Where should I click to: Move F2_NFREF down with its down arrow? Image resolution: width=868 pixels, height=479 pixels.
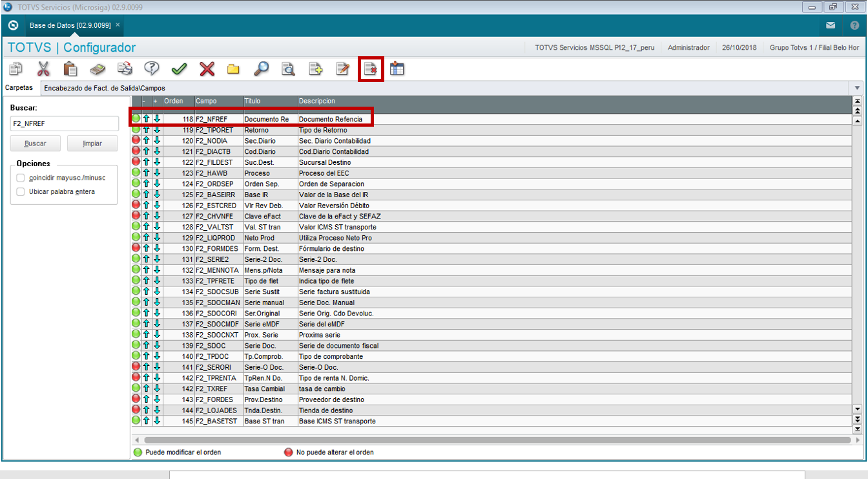pos(157,119)
